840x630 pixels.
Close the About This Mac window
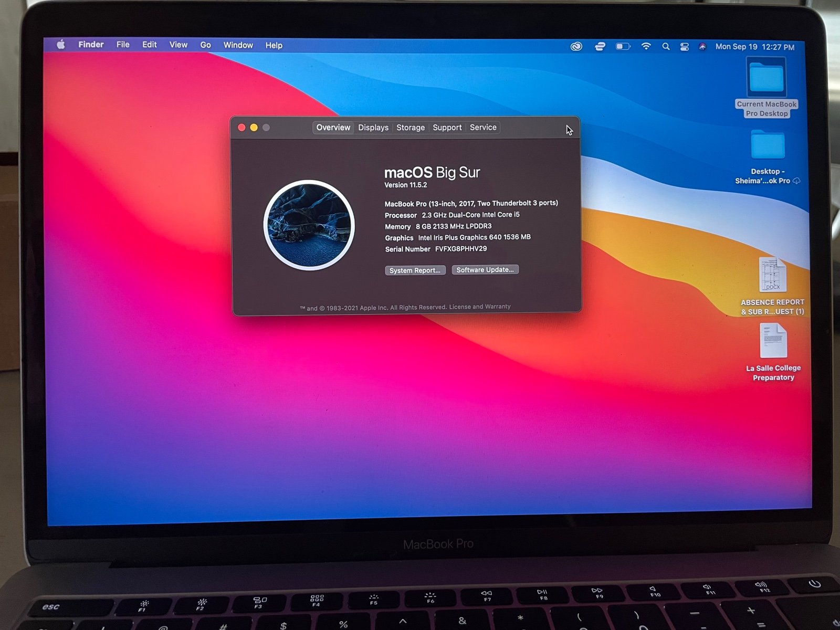coord(241,128)
